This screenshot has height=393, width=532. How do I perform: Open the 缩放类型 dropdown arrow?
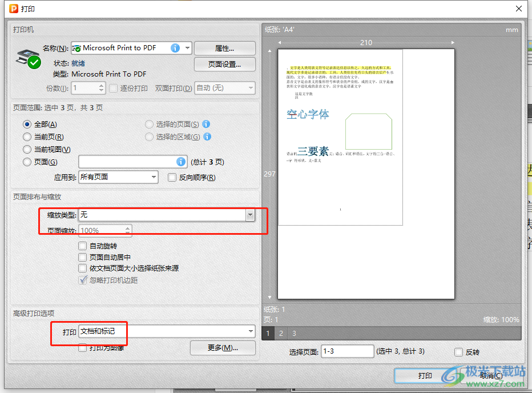[x=250, y=215]
